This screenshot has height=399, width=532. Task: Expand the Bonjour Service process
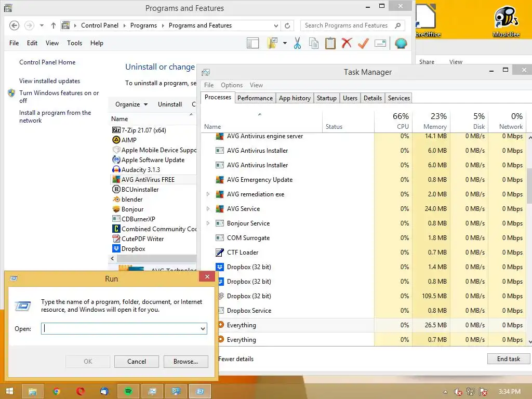208,223
